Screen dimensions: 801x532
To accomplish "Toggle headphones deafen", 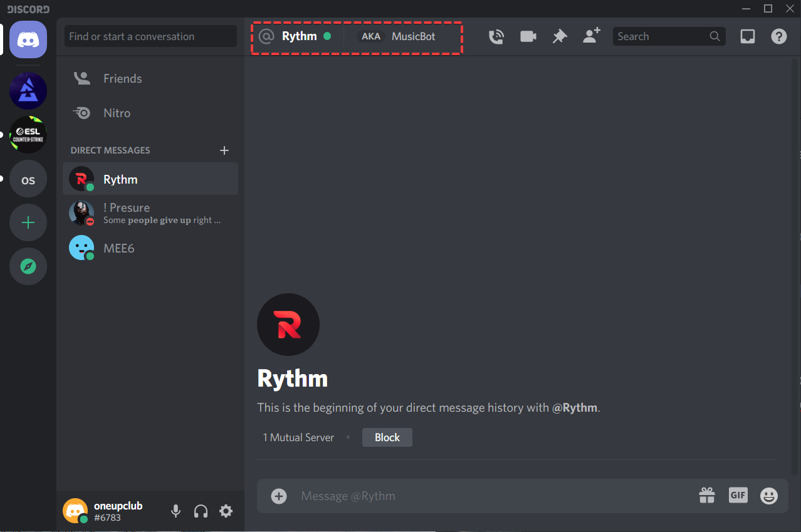I will click(x=201, y=511).
